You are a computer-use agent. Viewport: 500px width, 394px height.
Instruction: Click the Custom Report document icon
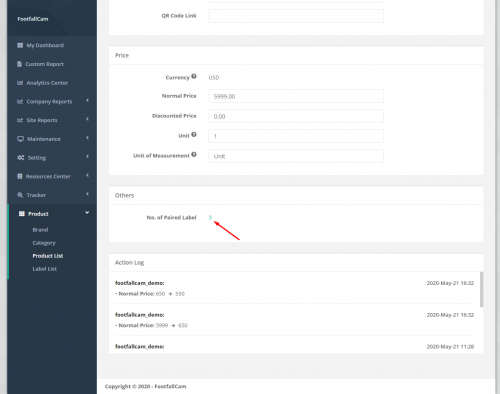coord(19,64)
